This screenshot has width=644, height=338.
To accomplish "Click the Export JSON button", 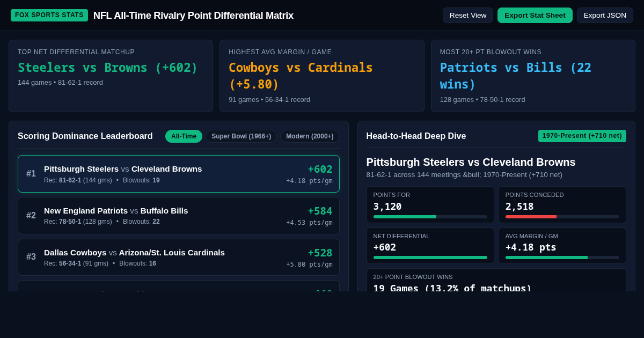I will coord(605,15).
